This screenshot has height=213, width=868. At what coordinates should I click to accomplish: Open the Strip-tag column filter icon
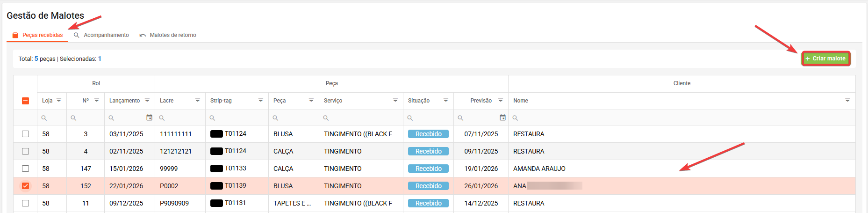click(x=260, y=101)
